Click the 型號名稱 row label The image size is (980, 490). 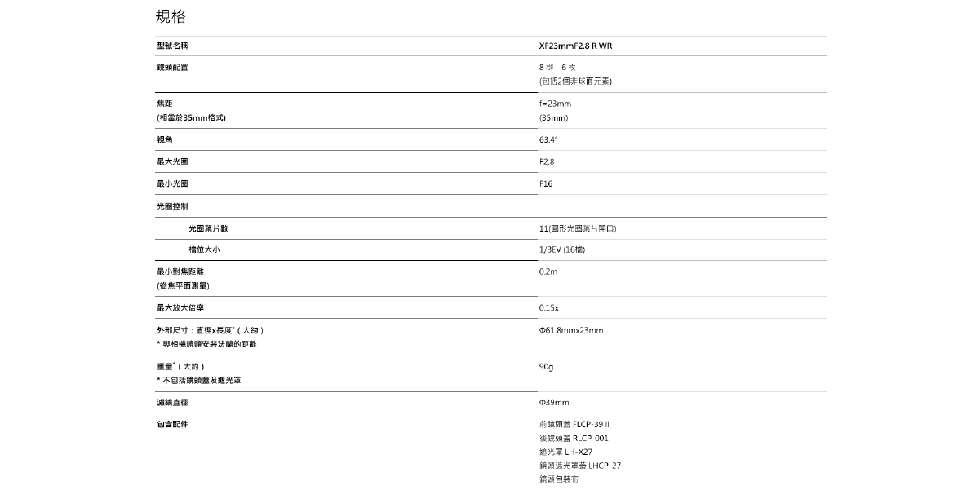[x=172, y=46]
